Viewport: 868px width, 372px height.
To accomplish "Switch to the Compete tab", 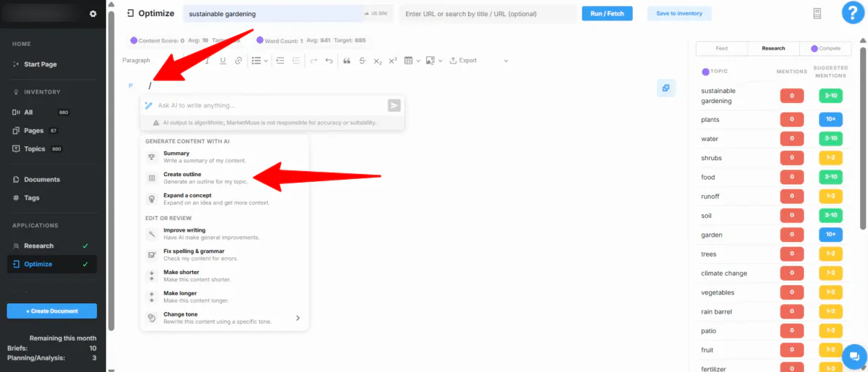I will coord(826,48).
